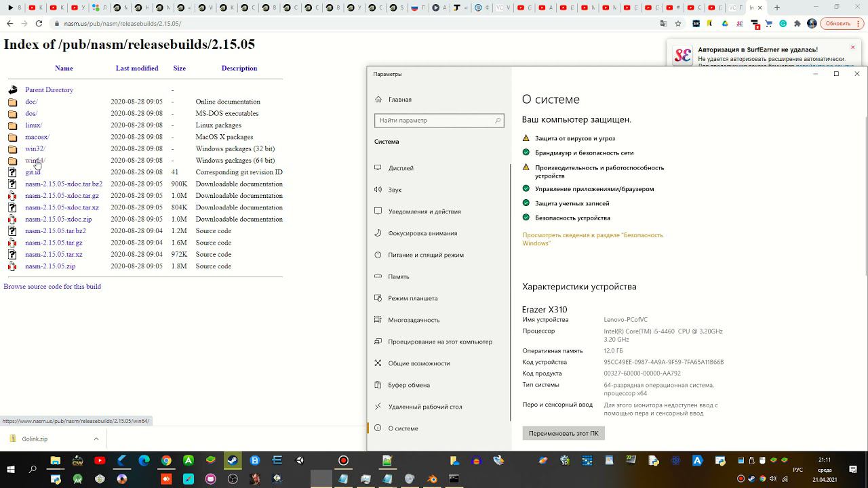Open the macosx/ folder link
Screen dimensions: 868x488
click(x=37, y=137)
